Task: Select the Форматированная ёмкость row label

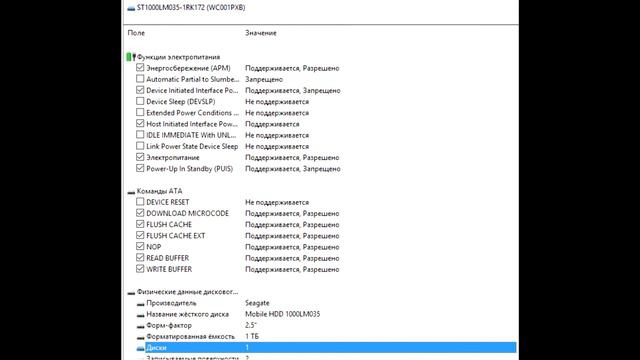Action: (x=190, y=337)
